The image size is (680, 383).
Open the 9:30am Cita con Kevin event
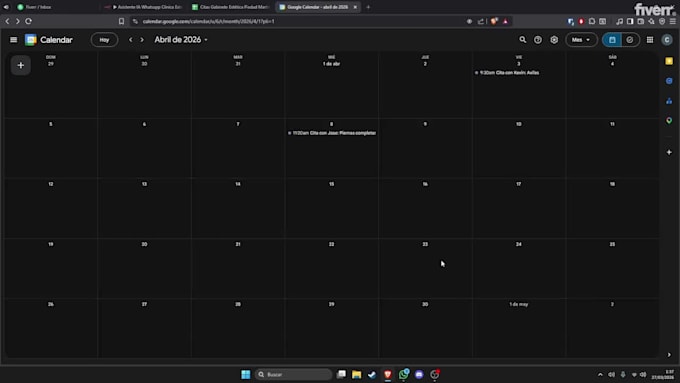(x=507, y=73)
